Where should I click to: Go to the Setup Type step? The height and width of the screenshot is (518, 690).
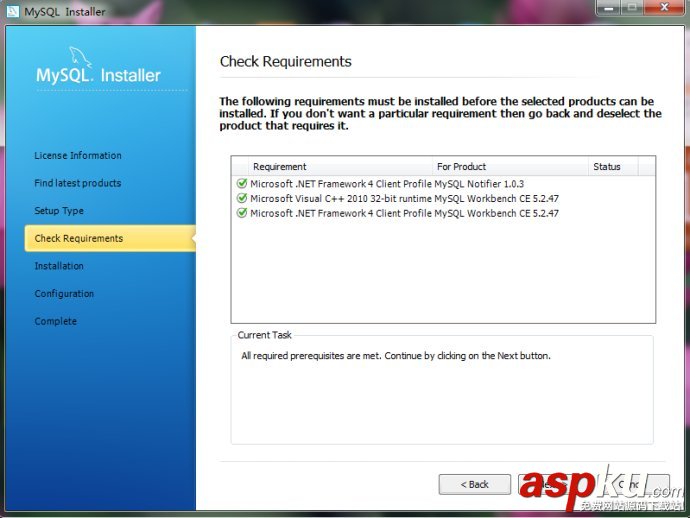[59, 211]
